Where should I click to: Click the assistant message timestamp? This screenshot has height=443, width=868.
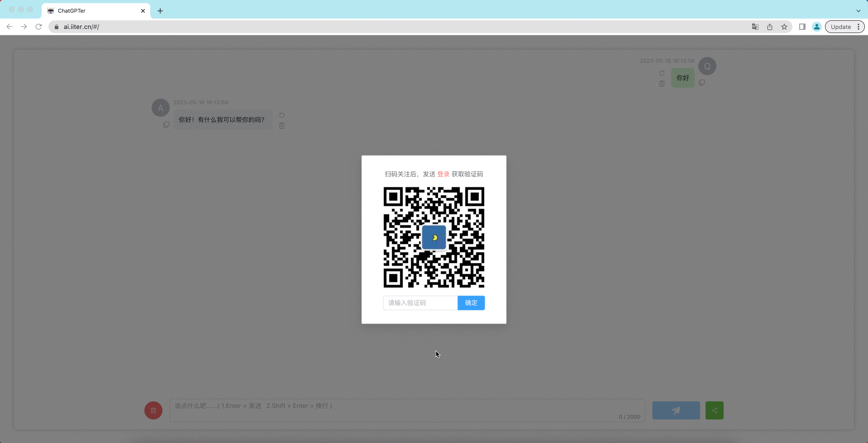pyautogui.click(x=200, y=102)
